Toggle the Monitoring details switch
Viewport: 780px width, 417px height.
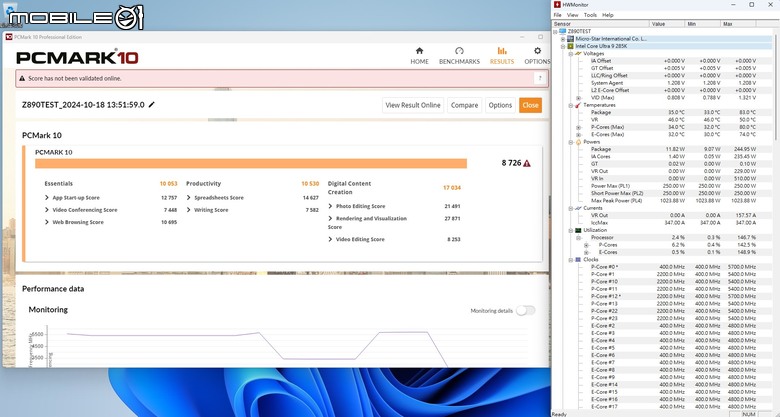point(525,311)
